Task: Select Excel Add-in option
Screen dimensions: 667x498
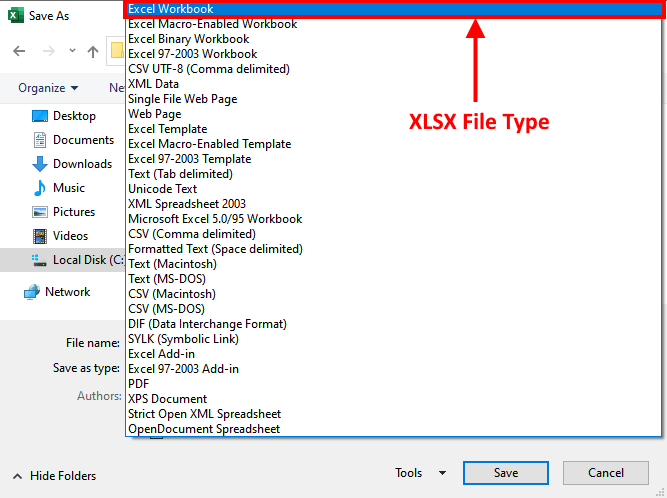Action: click(394, 354)
